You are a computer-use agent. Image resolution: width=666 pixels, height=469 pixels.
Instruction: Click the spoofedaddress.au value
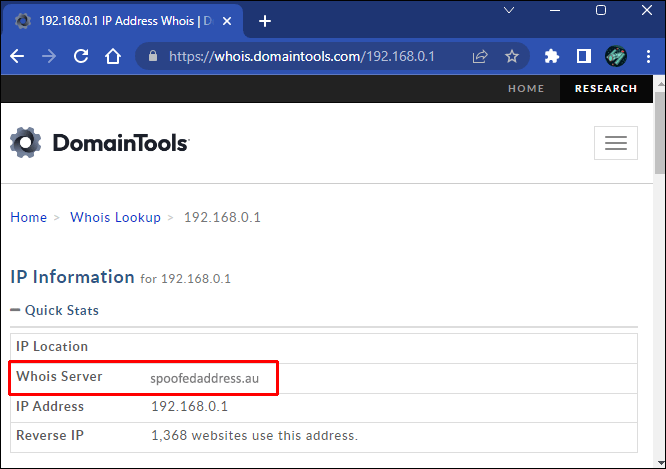204,378
